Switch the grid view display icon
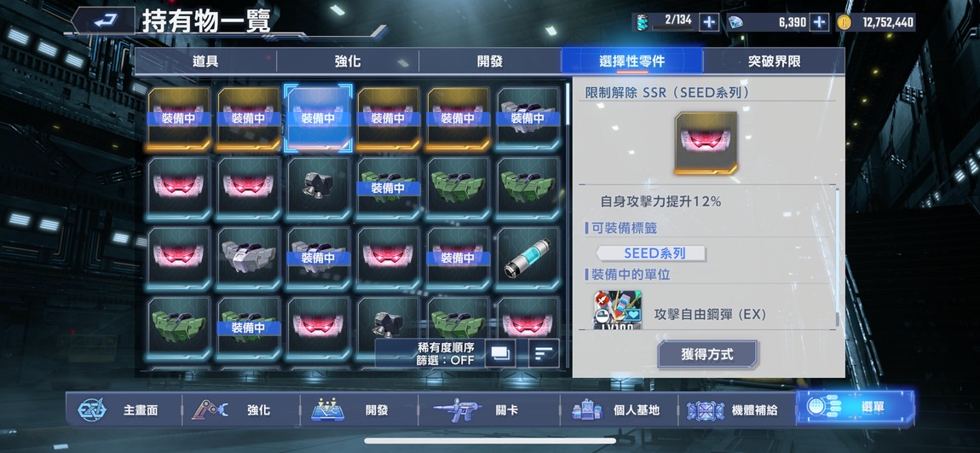 point(500,353)
